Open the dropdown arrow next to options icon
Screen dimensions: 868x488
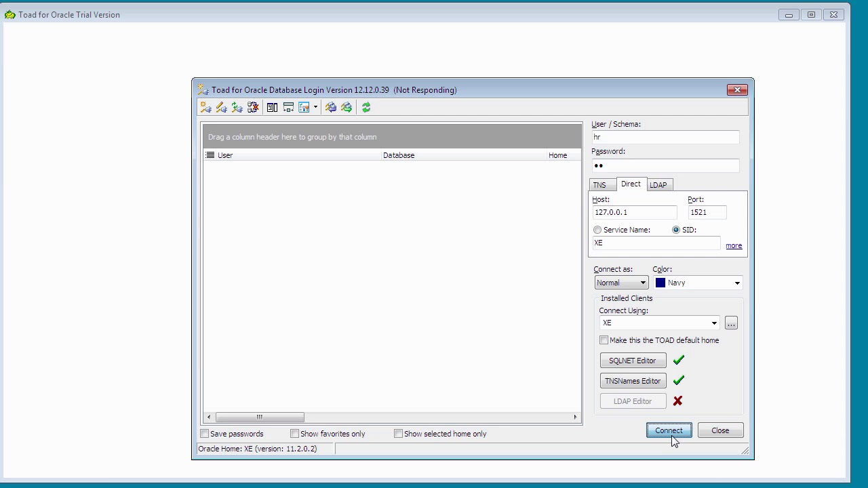click(x=315, y=108)
